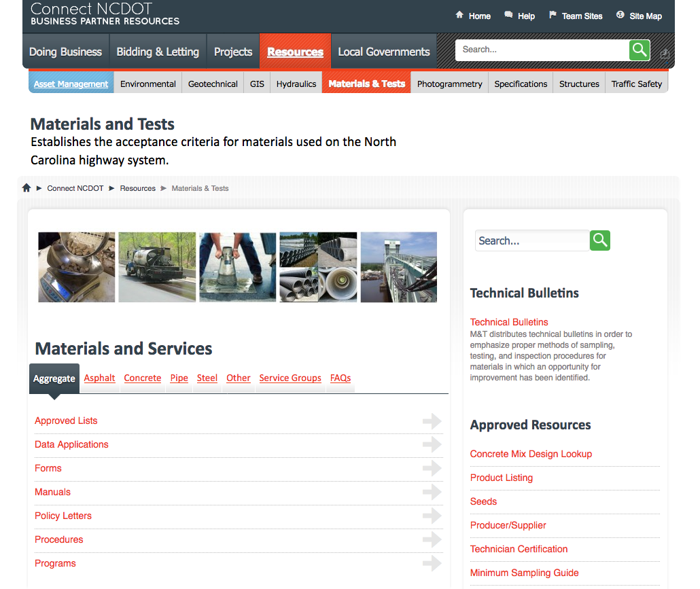Expand Policy Letters row arrow

point(432,516)
